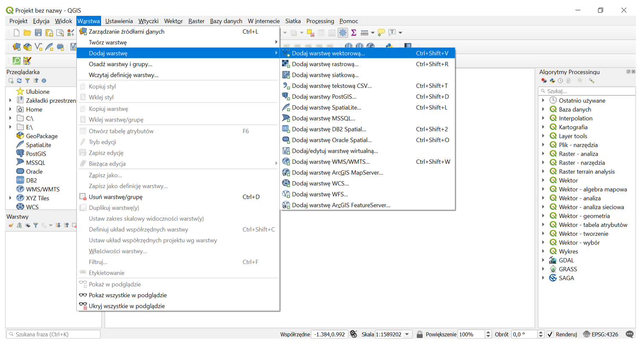Toggle the Renderuj checkbox

point(550,334)
